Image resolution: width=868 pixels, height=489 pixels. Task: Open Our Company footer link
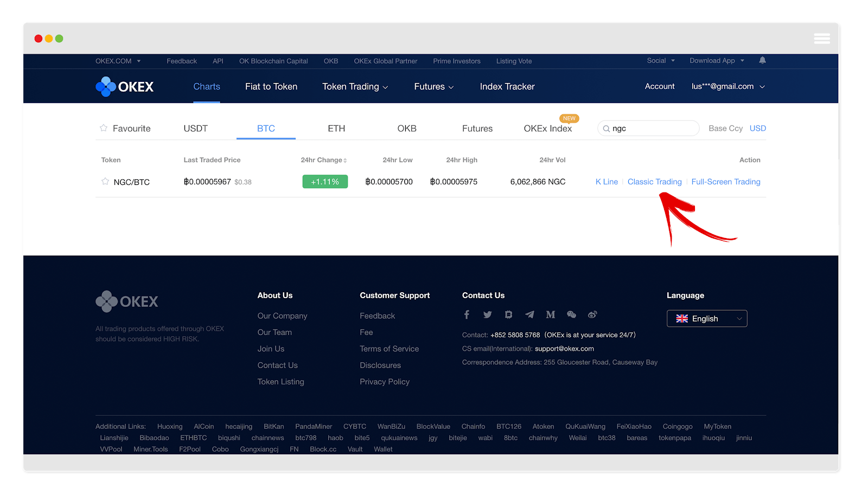tap(282, 316)
